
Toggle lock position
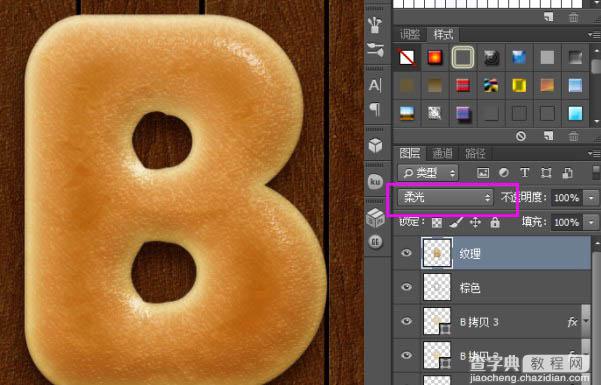(475, 222)
